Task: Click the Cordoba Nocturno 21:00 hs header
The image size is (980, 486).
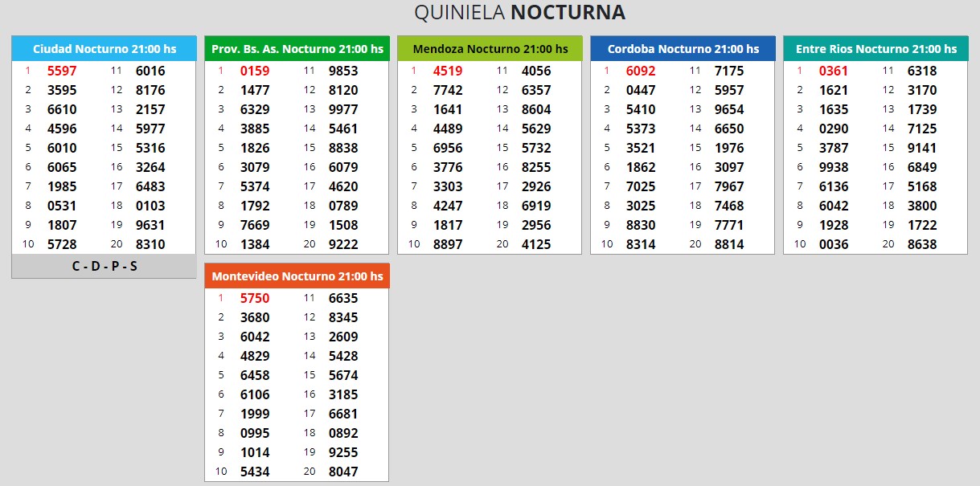Action: [x=683, y=49]
